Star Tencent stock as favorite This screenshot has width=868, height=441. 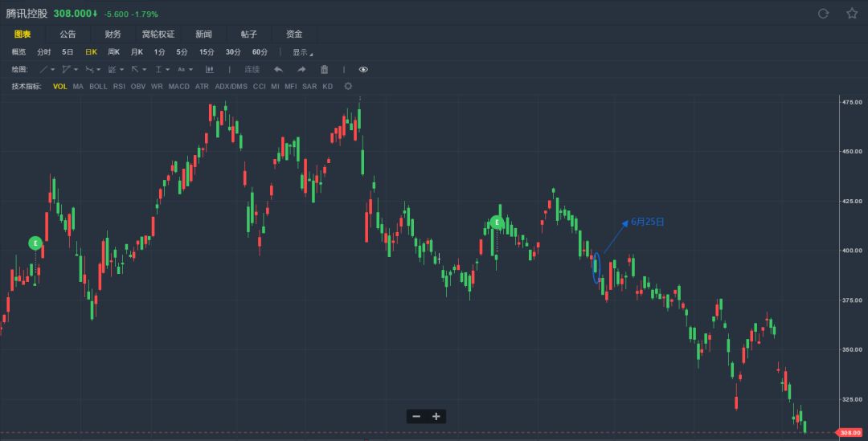click(852, 14)
